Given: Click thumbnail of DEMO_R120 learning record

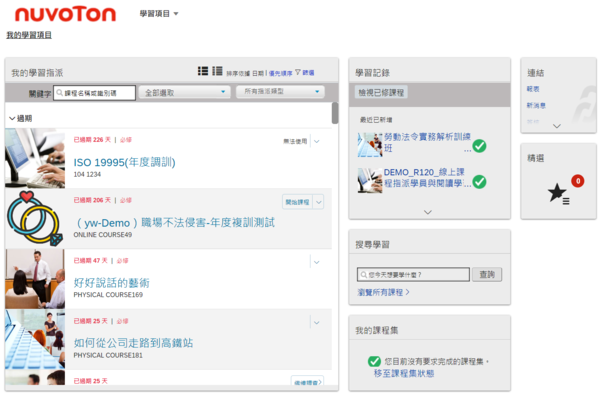Looking at the screenshot, I should (x=370, y=180).
